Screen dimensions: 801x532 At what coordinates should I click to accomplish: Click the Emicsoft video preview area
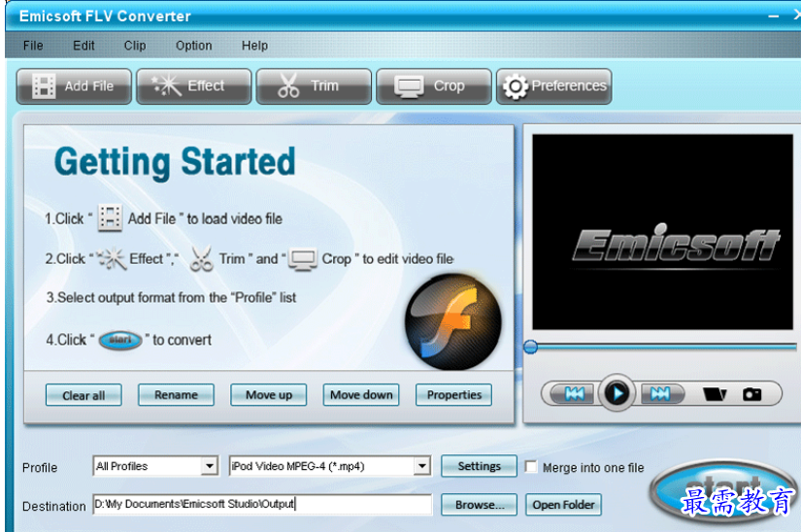click(x=662, y=232)
